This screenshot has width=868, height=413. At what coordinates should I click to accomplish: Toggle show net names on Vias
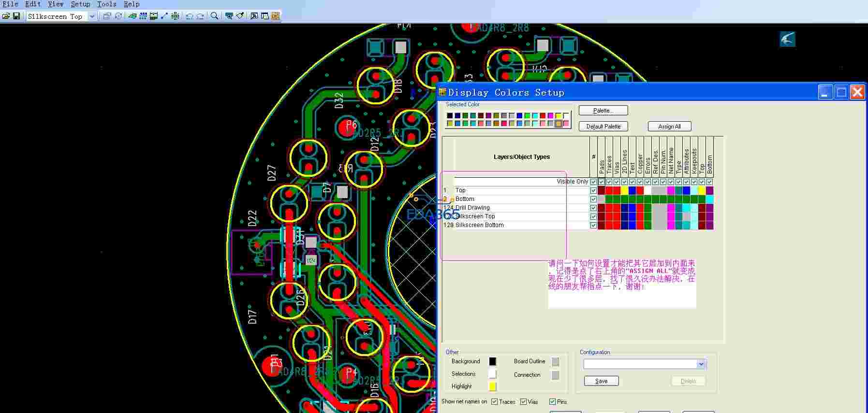(x=523, y=402)
